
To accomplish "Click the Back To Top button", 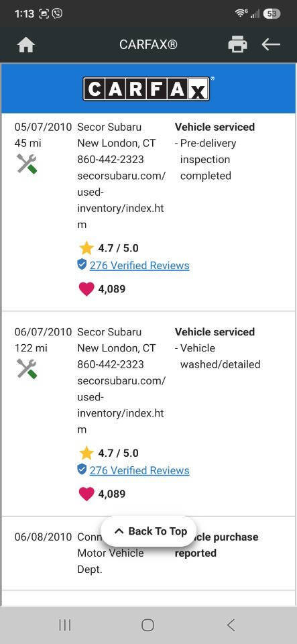I will tap(149, 531).
